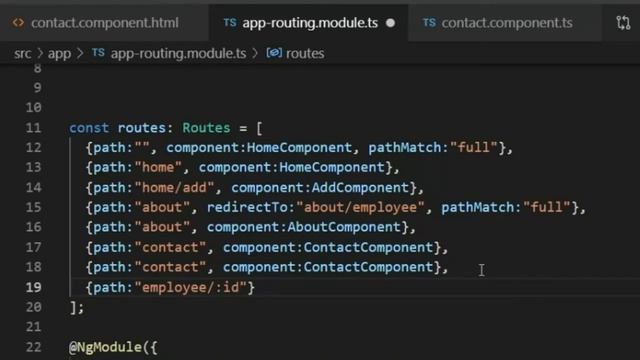Click HTML file icon on contact.component.html tab

tap(18, 23)
